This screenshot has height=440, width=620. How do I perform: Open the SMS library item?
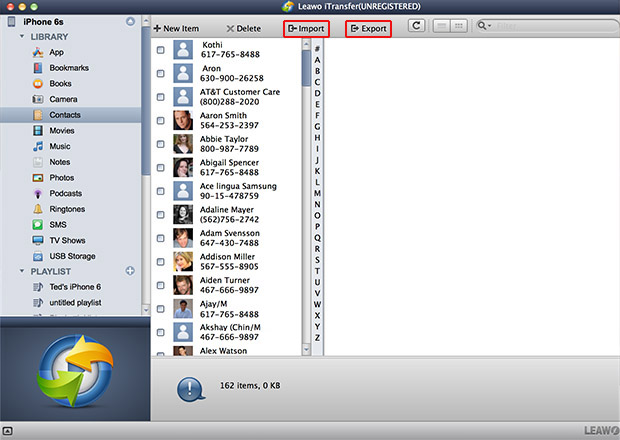58,225
